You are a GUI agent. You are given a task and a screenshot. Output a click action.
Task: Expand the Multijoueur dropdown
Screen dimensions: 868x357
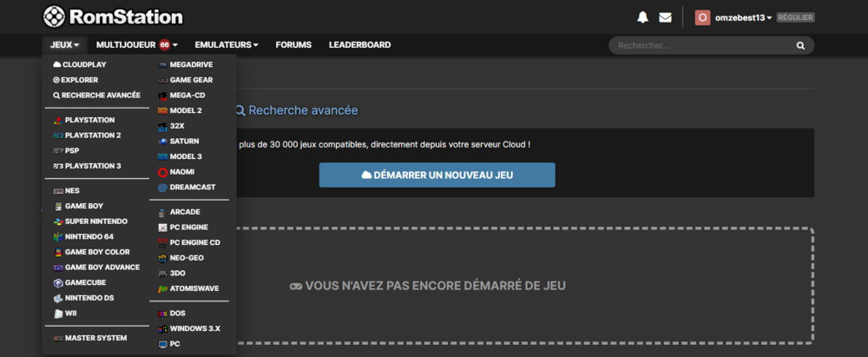(136, 45)
